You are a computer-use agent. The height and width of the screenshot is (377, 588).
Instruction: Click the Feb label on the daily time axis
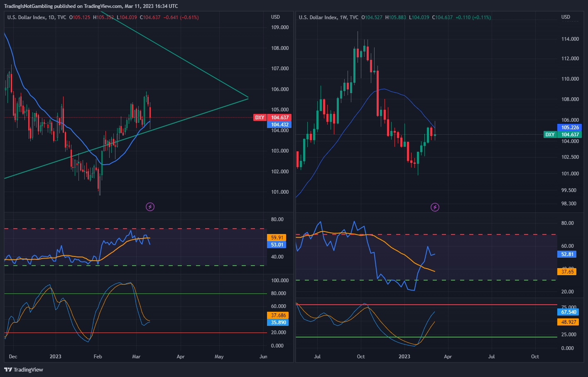[x=98, y=357]
